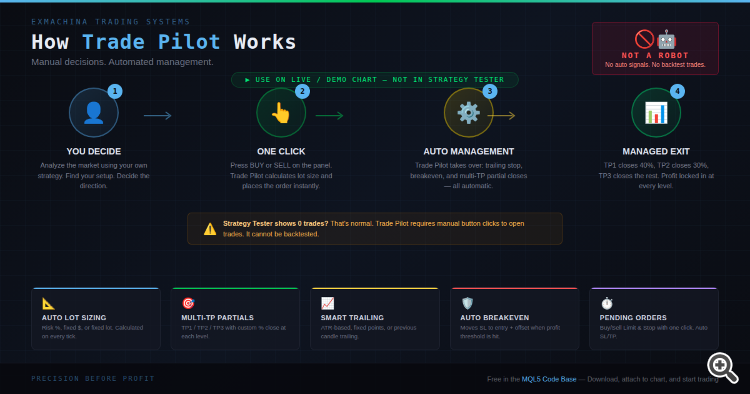Click the AUTO MANAGEMENT heading
The height and width of the screenshot is (394, 750).
point(468,152)
